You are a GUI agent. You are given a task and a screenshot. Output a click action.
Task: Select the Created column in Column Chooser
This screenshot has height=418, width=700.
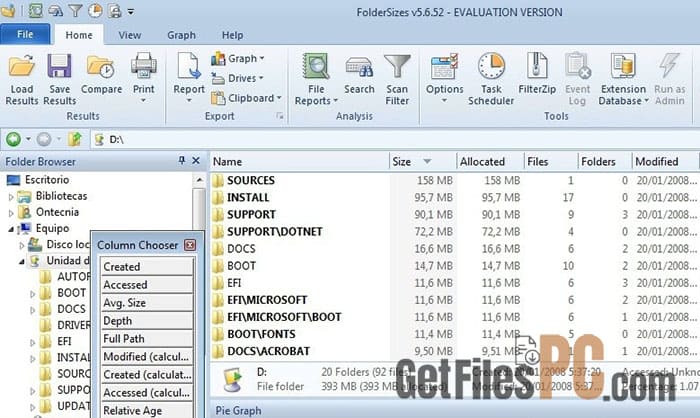tap(147, 266)
